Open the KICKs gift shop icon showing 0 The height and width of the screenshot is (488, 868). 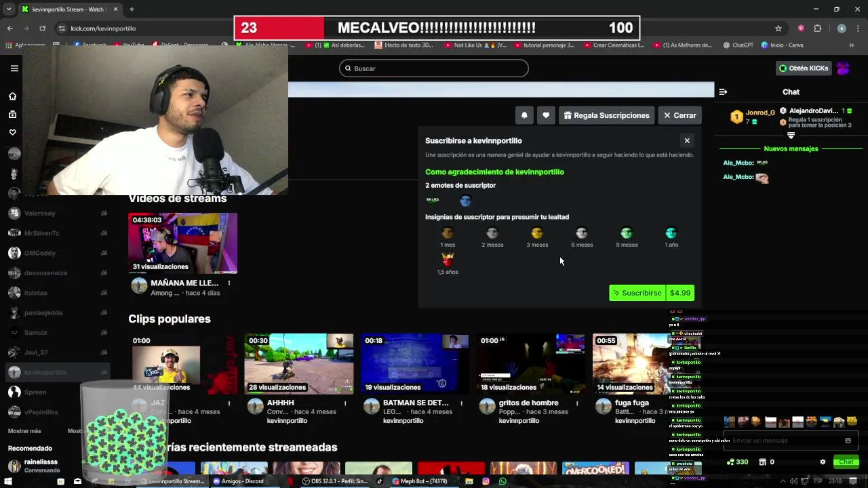point(766,462)
